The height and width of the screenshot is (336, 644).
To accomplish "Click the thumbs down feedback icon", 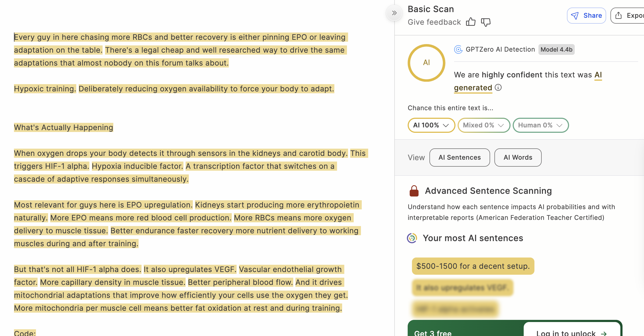I will tap(486, 22).
